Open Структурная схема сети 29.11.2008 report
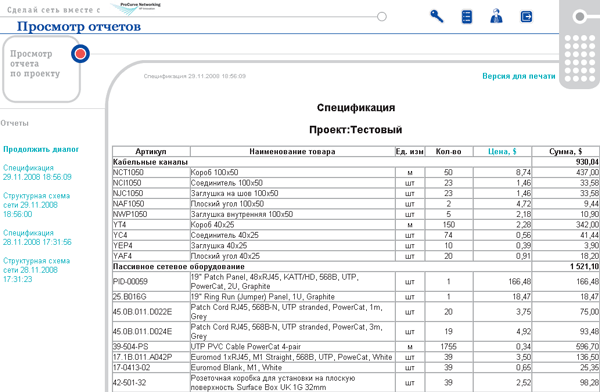600x392 pixels. point(36,205)
